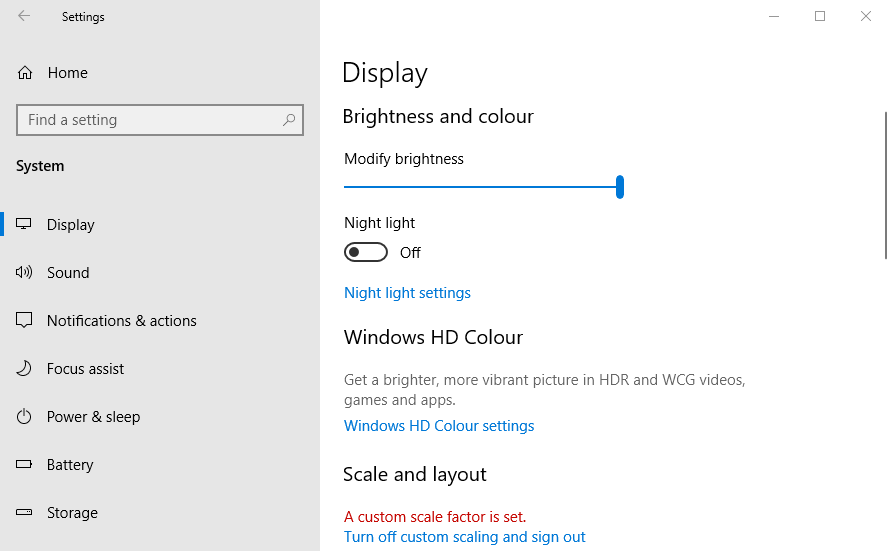This screenshot has width=889, height=551.
Task: Click the Sound speaker icon
Action: (x=24, y=272)
